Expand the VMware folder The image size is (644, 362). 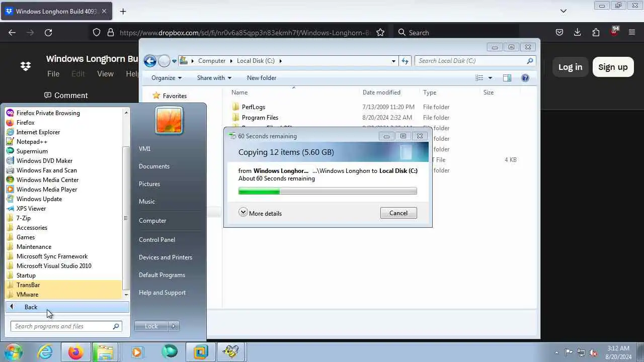[x=27, y=295]
